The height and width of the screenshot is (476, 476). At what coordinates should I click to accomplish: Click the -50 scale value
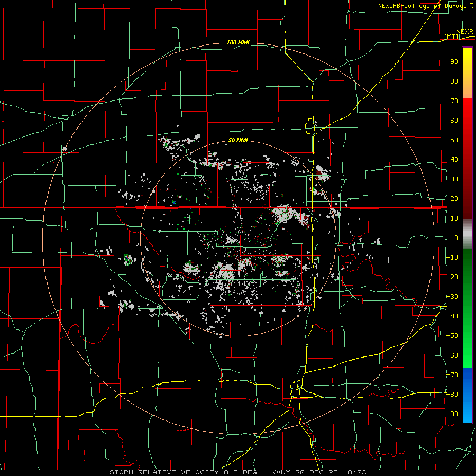pyautogui.click(x=452, y=336)
